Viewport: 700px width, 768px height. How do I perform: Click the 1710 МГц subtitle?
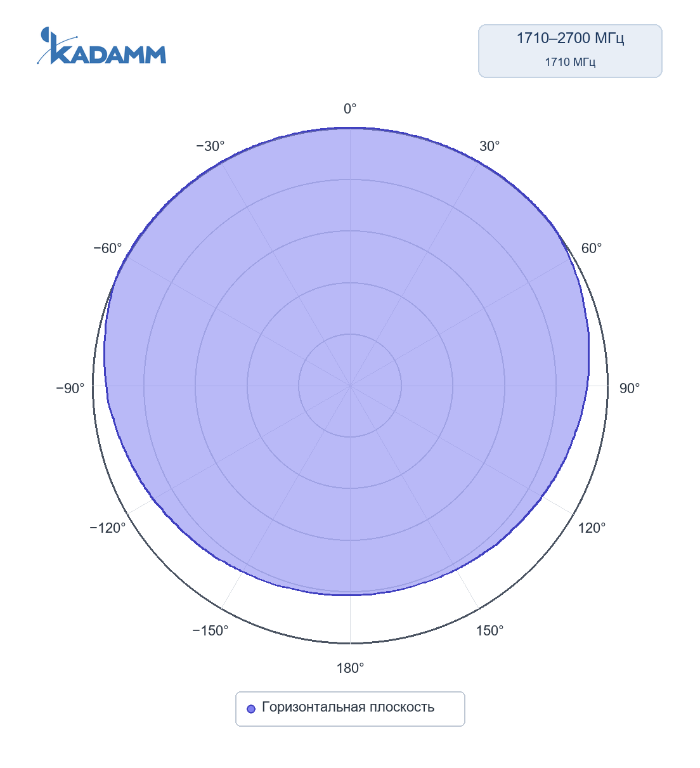click(570, 62)
